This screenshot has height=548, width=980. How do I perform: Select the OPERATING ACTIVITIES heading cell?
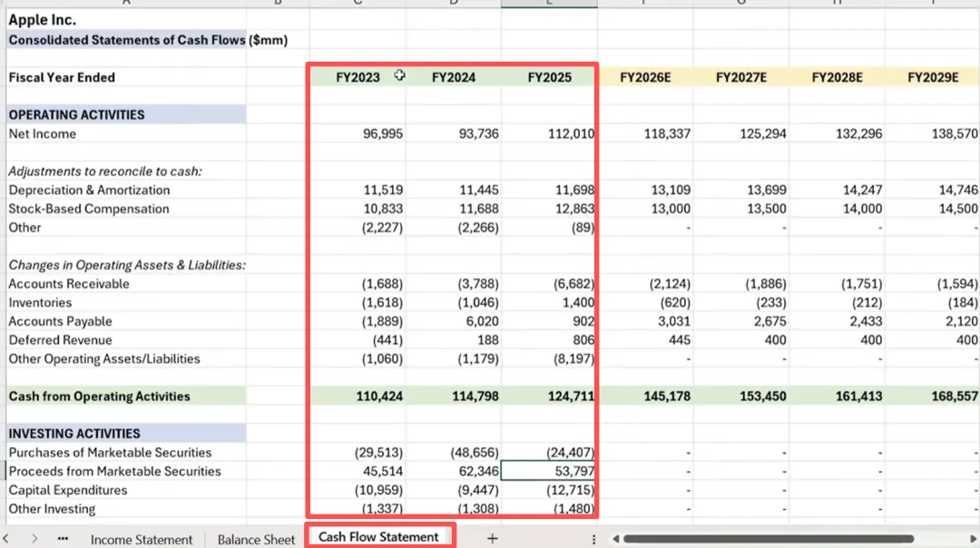click(x=126, y=115)
